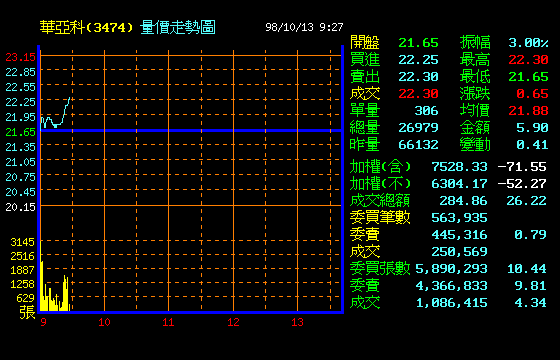Click the 單量 value 306
Viewport: 560px width, 360px height.
pyautogui.click(x=426, y=111)
